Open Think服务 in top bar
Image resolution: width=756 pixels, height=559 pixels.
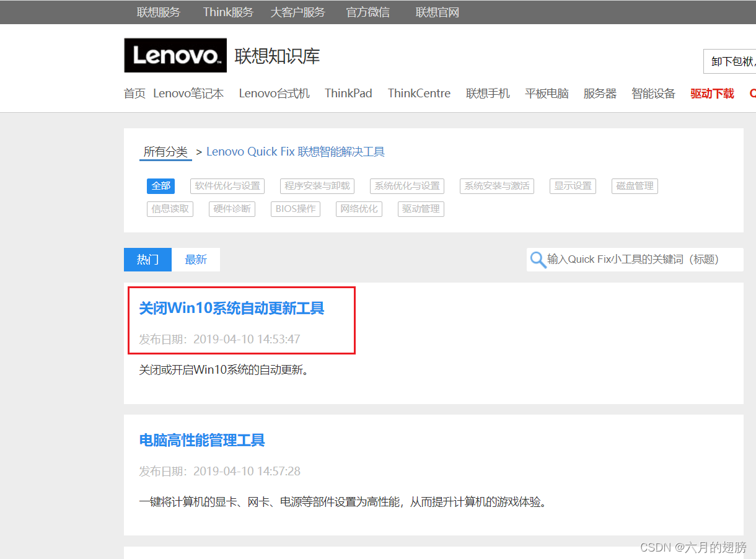pos(228,12)
